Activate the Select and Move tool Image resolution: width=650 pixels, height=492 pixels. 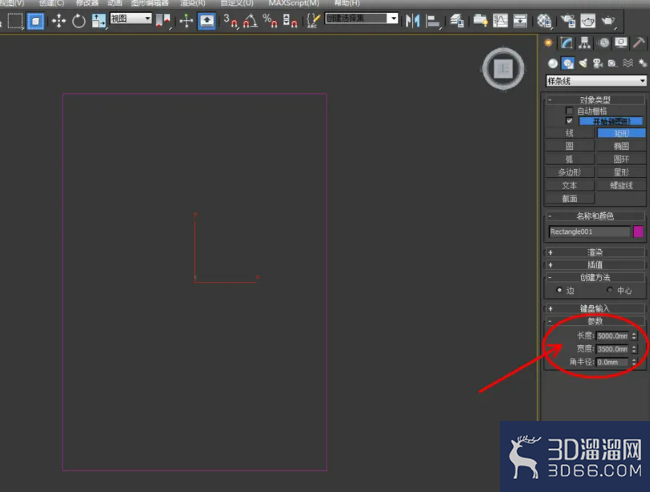59,21
